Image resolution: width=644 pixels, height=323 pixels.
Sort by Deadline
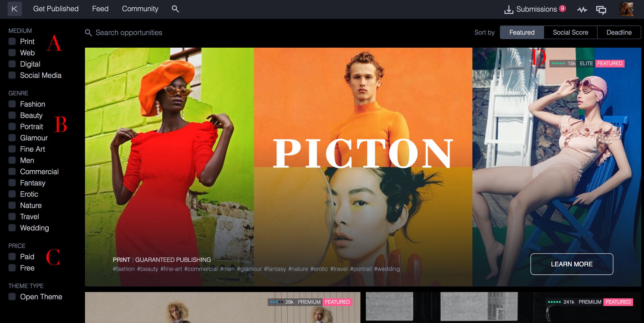pos(619,32)
